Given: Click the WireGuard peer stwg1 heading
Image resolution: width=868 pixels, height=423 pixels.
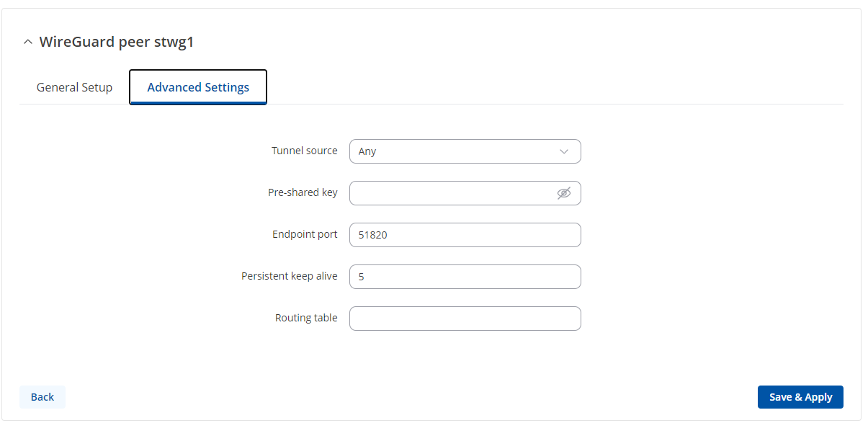Looking at the screenshot, I should click(x=117, y=42).
